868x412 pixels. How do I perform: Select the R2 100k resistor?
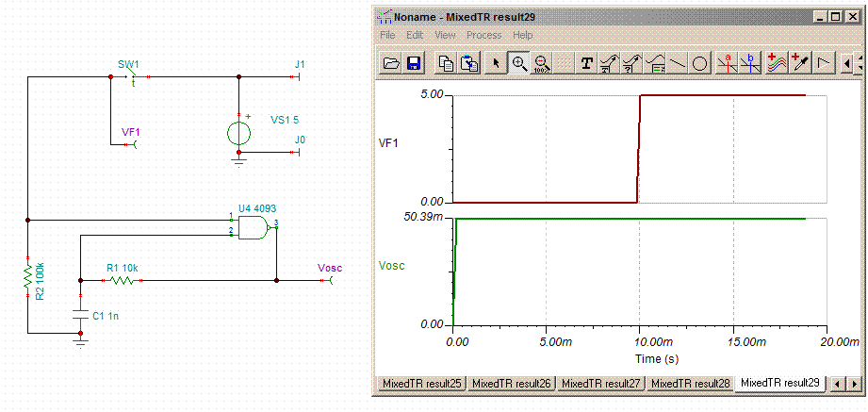pyautogui.click(x=27, y=277)
